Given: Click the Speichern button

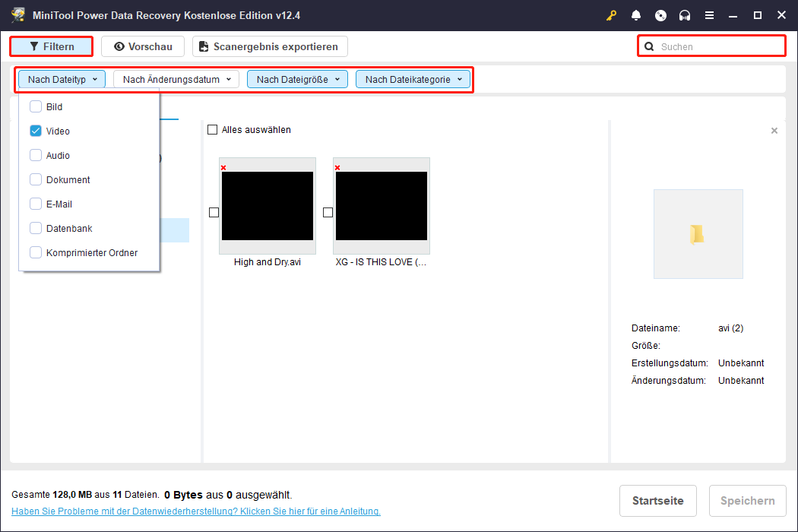Looking at the screenshot, I should 748,501.
